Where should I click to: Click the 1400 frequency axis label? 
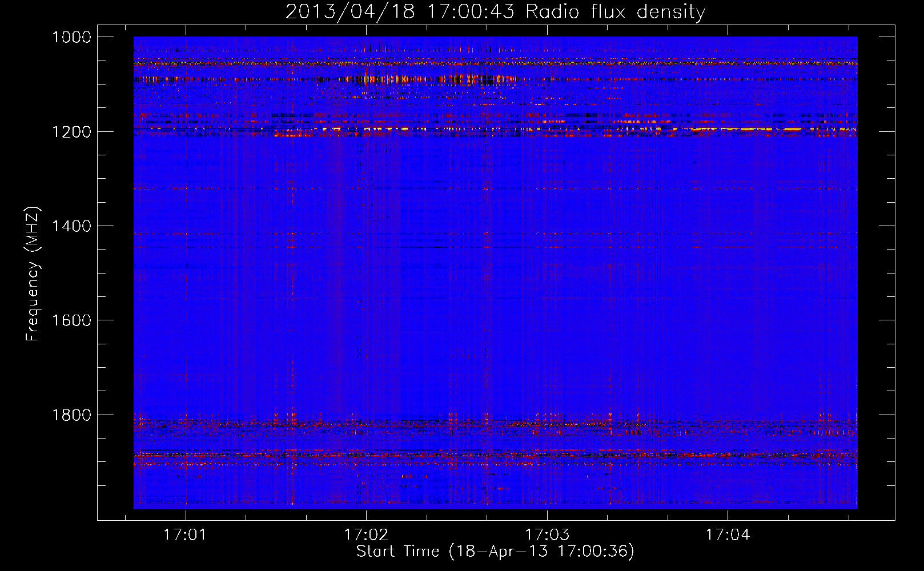[72, 226]
